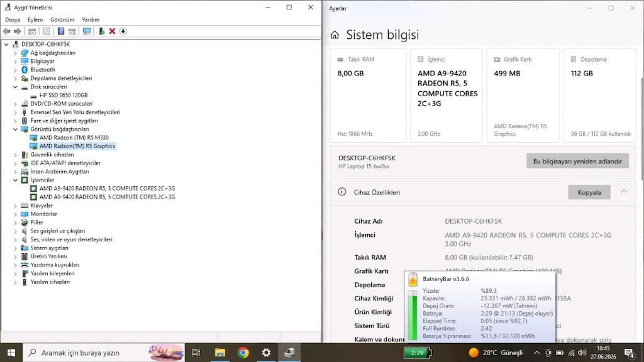Select Yazdırma kuyrukları category

click(55, 265)
